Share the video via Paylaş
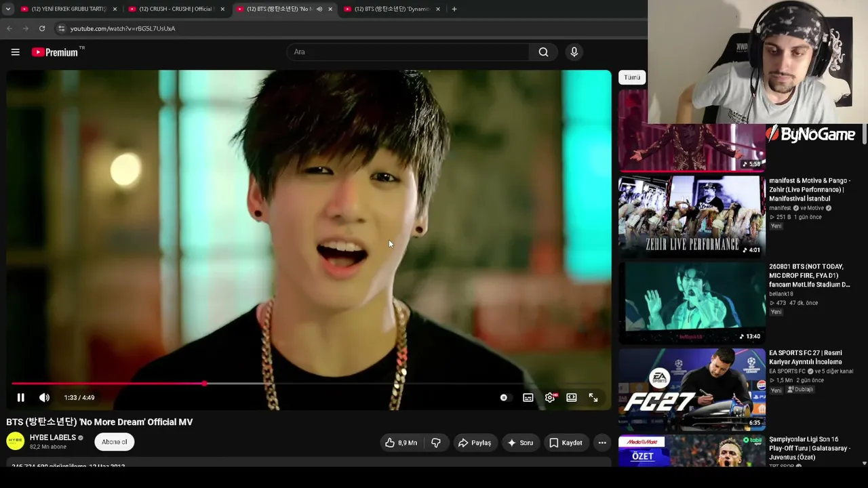The image size is (868, 488). coord(475,443)
